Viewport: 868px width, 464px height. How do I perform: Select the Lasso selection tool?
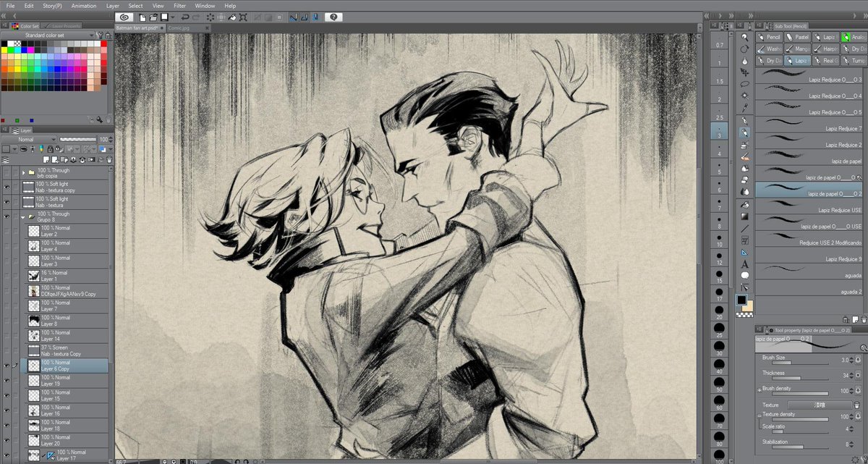(744, 84)
